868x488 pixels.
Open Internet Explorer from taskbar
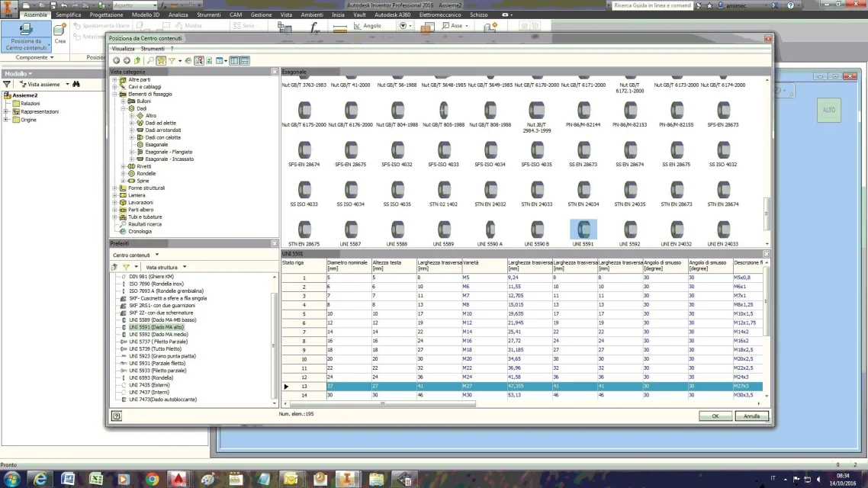40,479
